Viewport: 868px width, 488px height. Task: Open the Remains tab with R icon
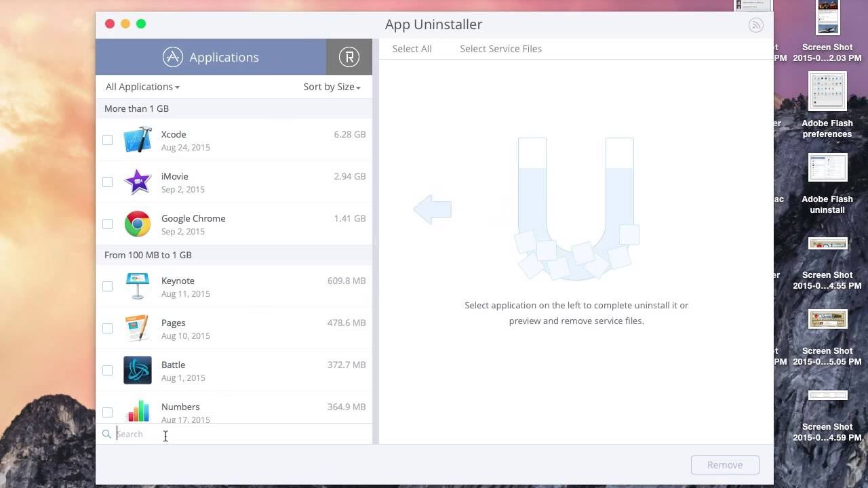(349, 57)
